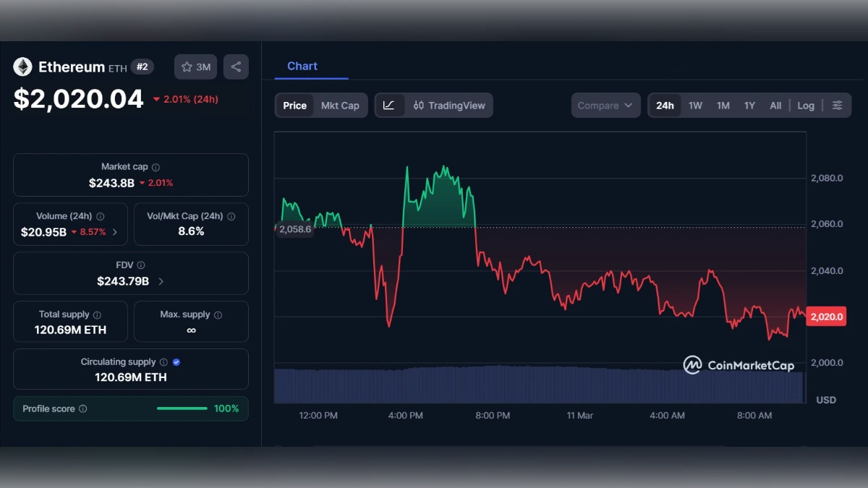The image size is (868, 488).
Task: Click the 2,020.0 price label on chart
Action: [x=825, y=316]
